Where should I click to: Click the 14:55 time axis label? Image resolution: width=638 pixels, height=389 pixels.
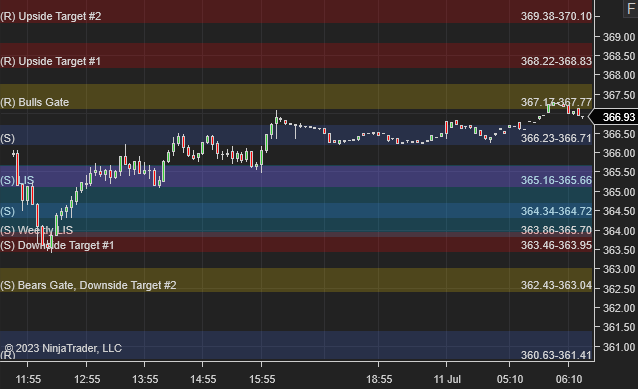(x=203, y=379)
